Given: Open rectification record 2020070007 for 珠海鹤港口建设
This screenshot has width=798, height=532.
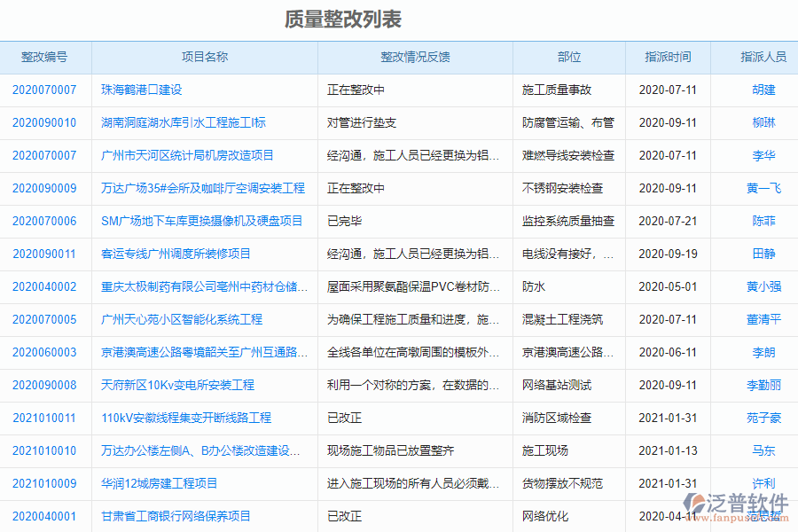Looking at the screenshot, I should point(45,90).
